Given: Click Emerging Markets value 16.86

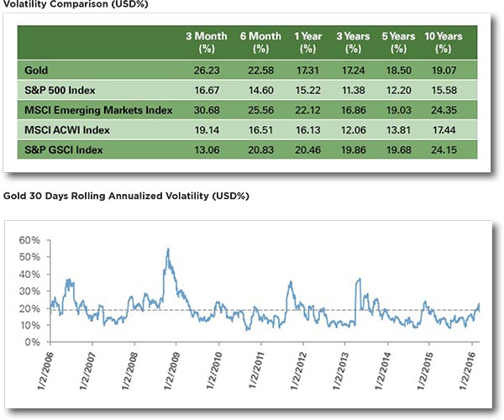Looking at the screenshot, I should [x=354, y=110].
